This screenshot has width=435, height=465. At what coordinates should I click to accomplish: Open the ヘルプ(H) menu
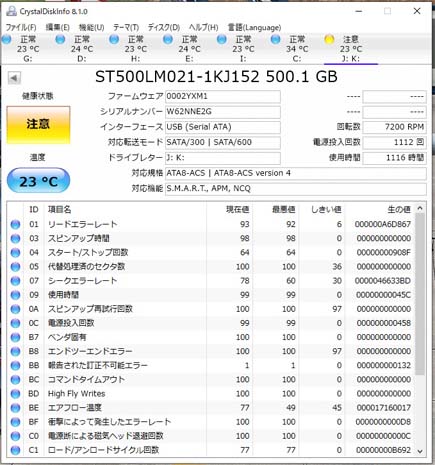(203, 27)
